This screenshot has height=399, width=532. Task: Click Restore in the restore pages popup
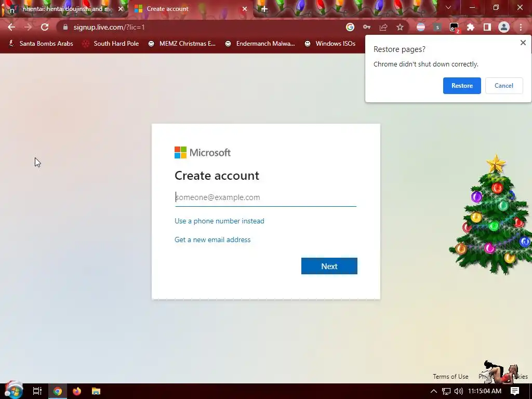tap(462, 86)
